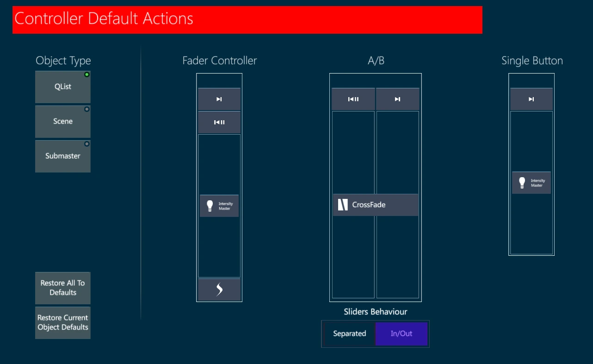Select the Submaster object type
Image resolution: width=593 pixels, height=364 pixels.
point(63,156)
